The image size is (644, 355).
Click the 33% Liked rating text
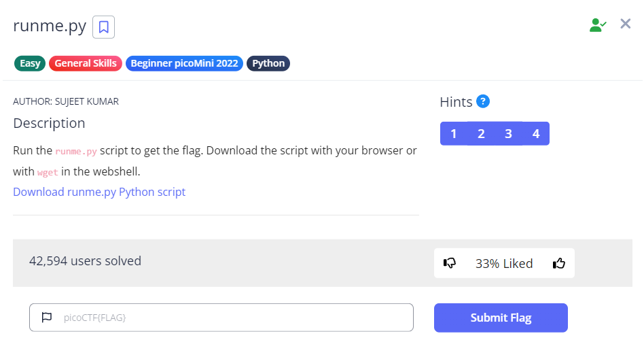(x=504, y=263)
